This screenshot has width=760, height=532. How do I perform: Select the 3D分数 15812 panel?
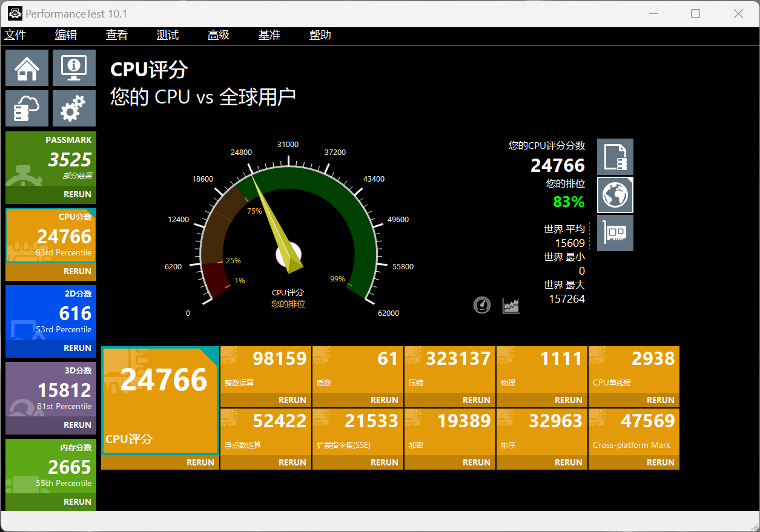(x=51, y=390)
